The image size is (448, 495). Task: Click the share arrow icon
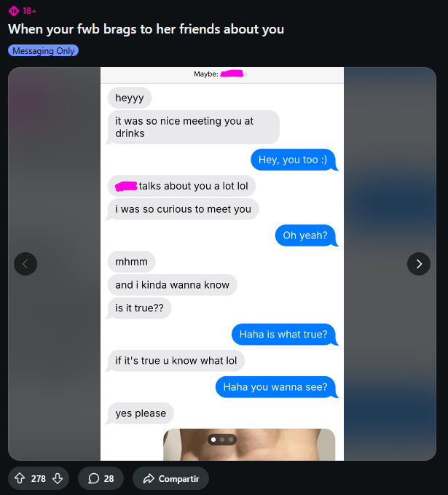[149, 478]
